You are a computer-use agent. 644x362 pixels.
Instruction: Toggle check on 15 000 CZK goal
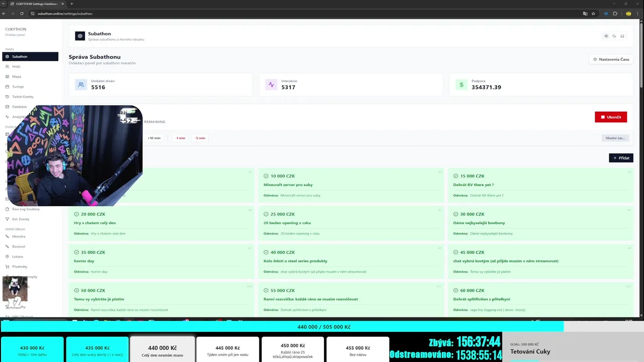pos(456,176)
